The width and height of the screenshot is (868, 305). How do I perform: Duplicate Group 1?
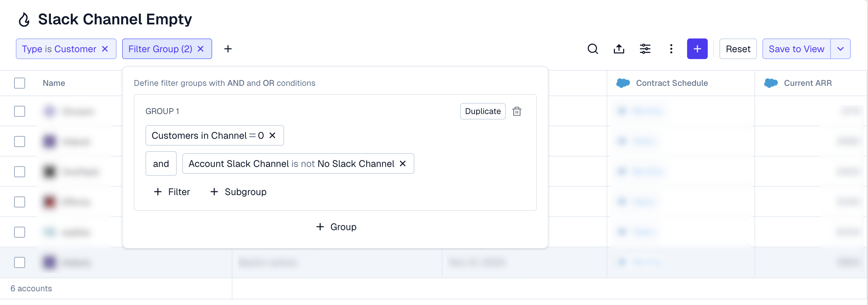[482, 111]
